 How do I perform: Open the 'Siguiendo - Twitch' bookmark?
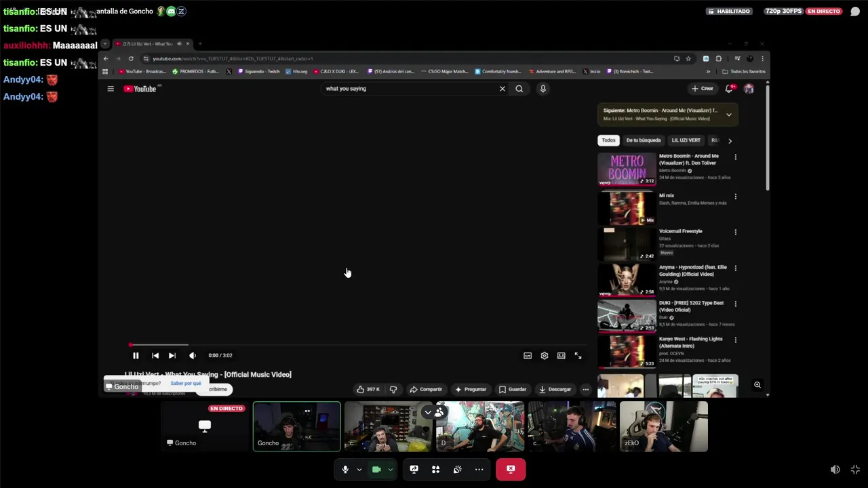pos(258,71)
